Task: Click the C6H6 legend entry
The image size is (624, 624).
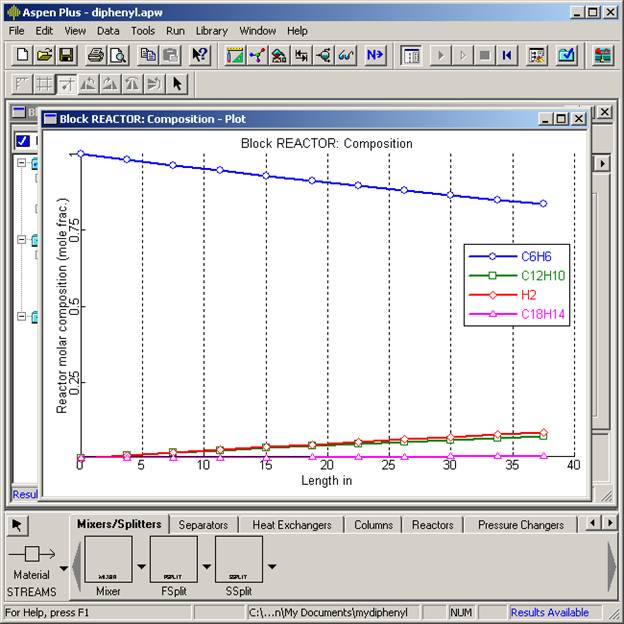Action: [x=516, y=256]
